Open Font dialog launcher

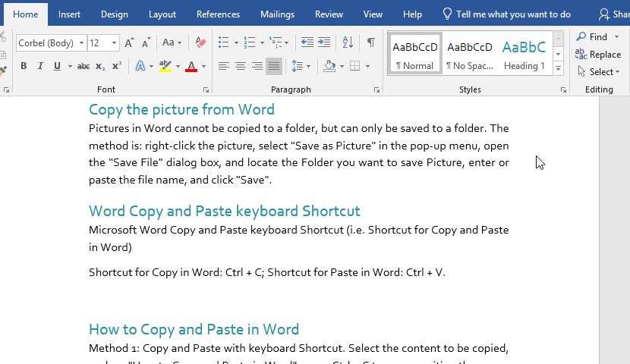[x=206, y=90]
